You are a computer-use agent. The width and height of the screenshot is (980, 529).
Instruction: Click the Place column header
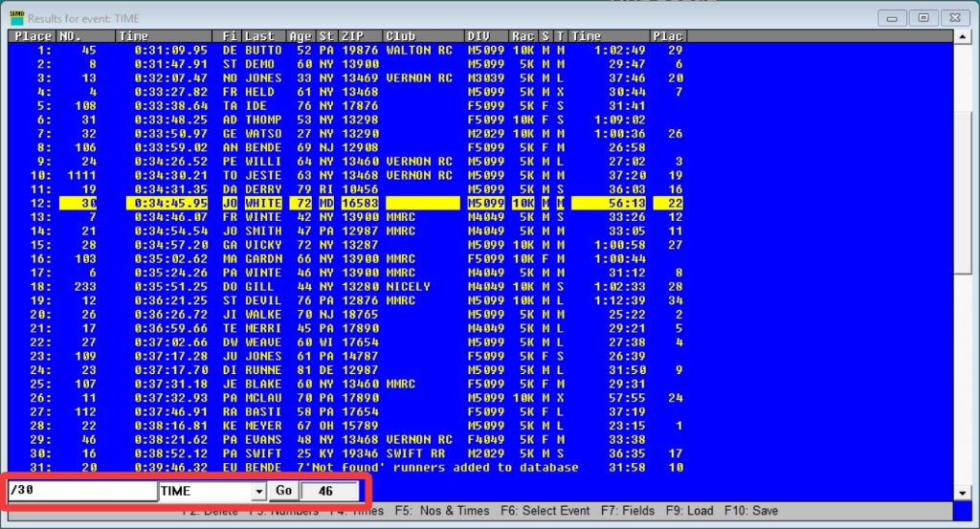point(33,36)
